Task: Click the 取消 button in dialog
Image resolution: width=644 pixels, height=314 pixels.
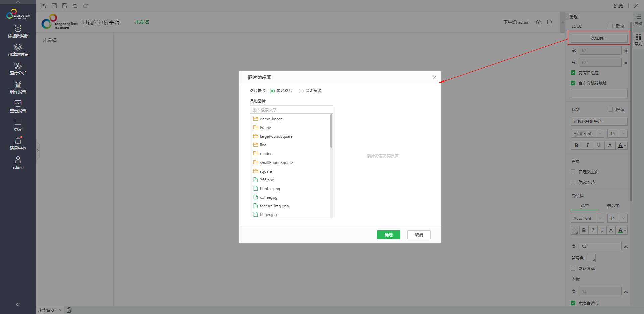Action: tap(419, 235)
